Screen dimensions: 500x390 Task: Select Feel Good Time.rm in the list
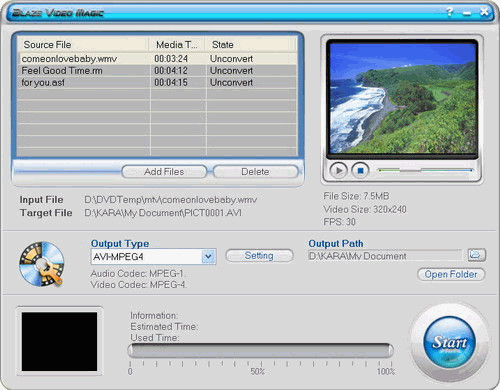tap(62, 71)
